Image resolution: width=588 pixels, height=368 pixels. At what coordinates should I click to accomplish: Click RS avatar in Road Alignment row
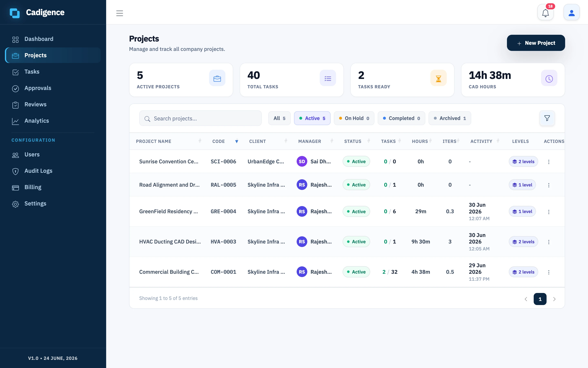[302, 185]
